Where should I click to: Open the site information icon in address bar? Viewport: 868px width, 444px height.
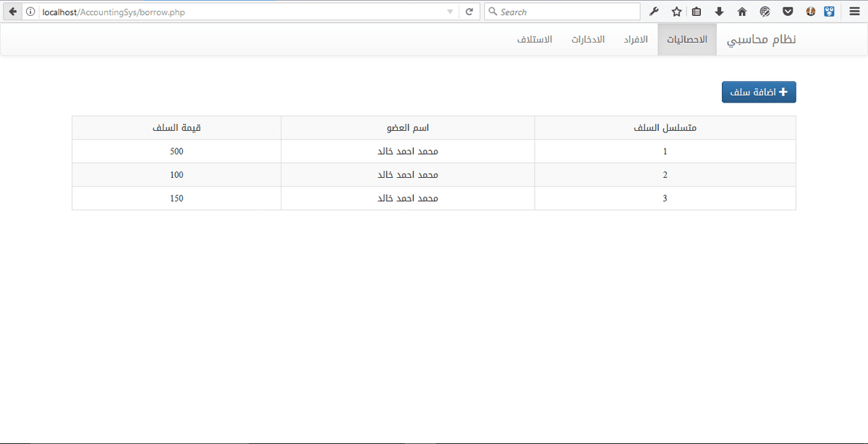(30, 12)
